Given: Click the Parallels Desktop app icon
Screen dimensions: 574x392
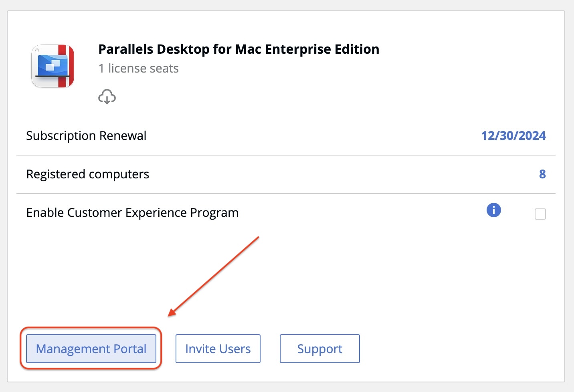Looking at the screenshot, I should (x=53, y=66).
